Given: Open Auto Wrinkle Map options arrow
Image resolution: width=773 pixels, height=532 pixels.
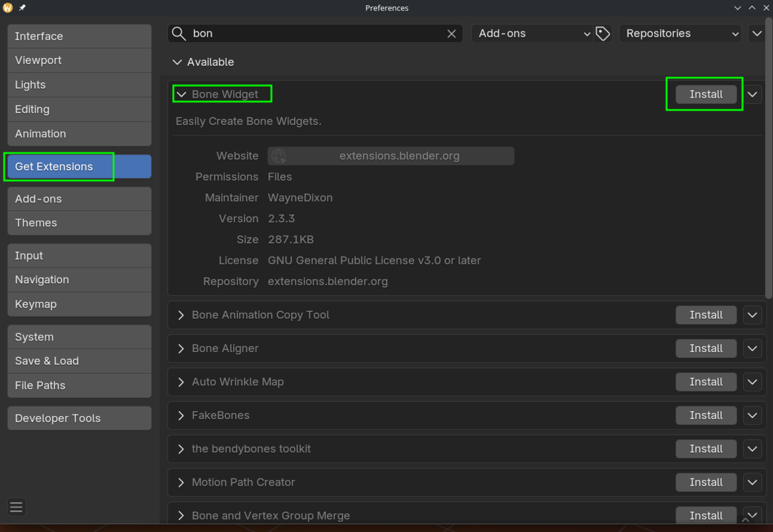Looking at the screenshot, I should [x=752, y=382].
